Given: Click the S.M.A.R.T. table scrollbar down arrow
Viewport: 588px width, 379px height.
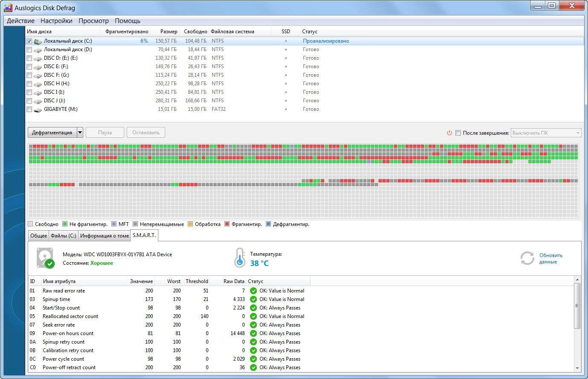Looking at the screenshot, I should 578,368.
